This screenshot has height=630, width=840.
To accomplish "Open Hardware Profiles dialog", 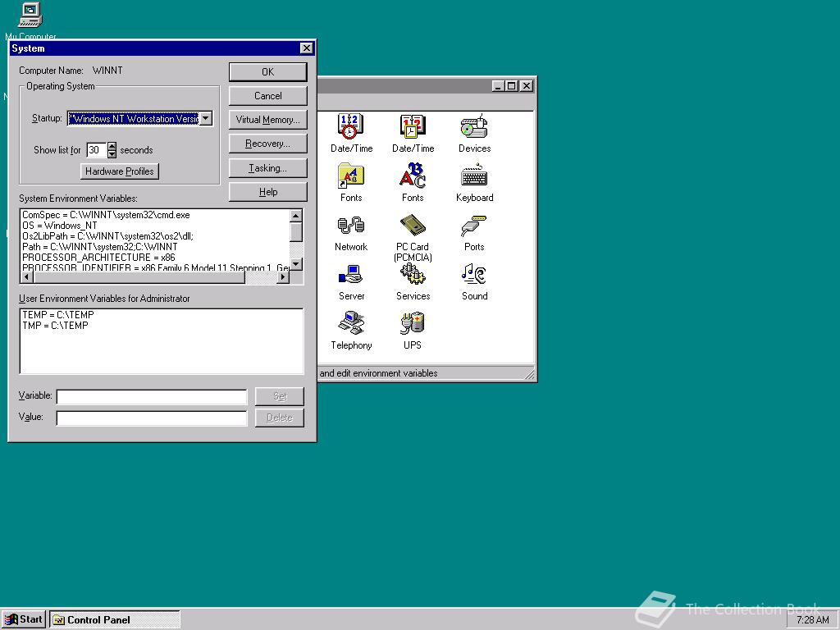I will point(120,171).
